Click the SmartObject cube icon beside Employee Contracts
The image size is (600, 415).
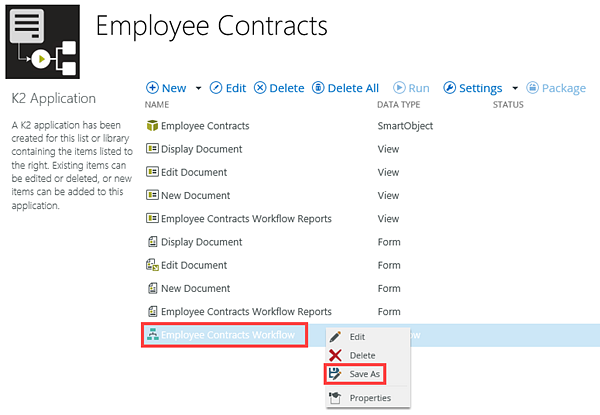pos(152,126)
